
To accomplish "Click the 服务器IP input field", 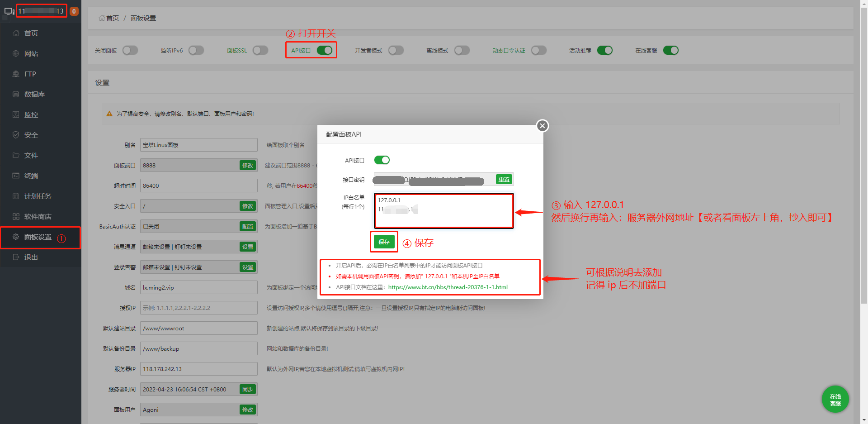I will [x=199, y=369].
